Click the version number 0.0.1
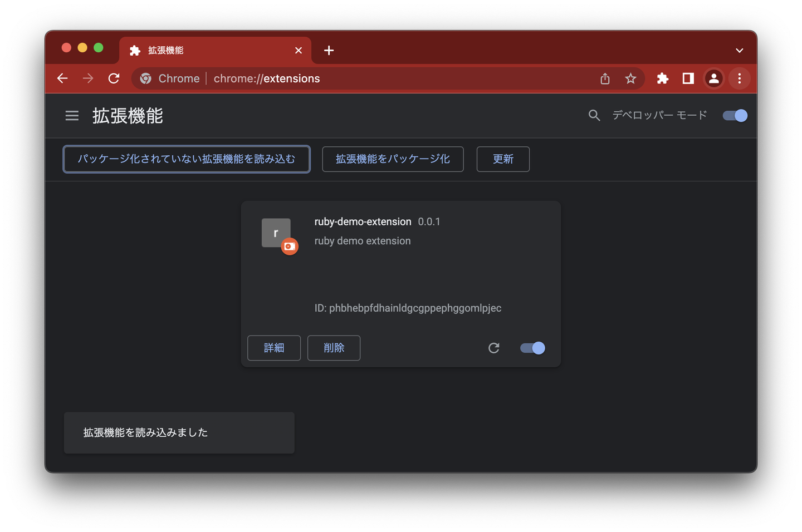The image size is (802, 532). (x=429, y=221)
